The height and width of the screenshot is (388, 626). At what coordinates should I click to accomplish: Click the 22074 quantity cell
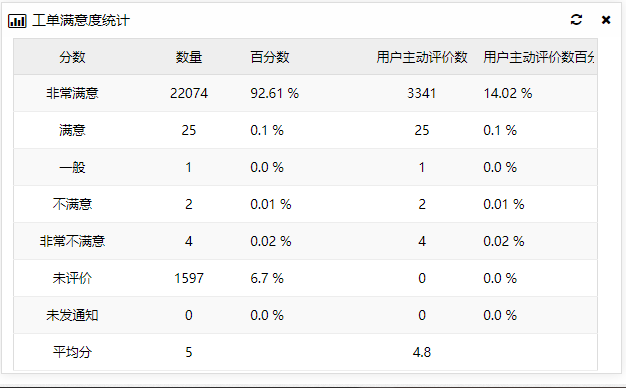(189, 93)
